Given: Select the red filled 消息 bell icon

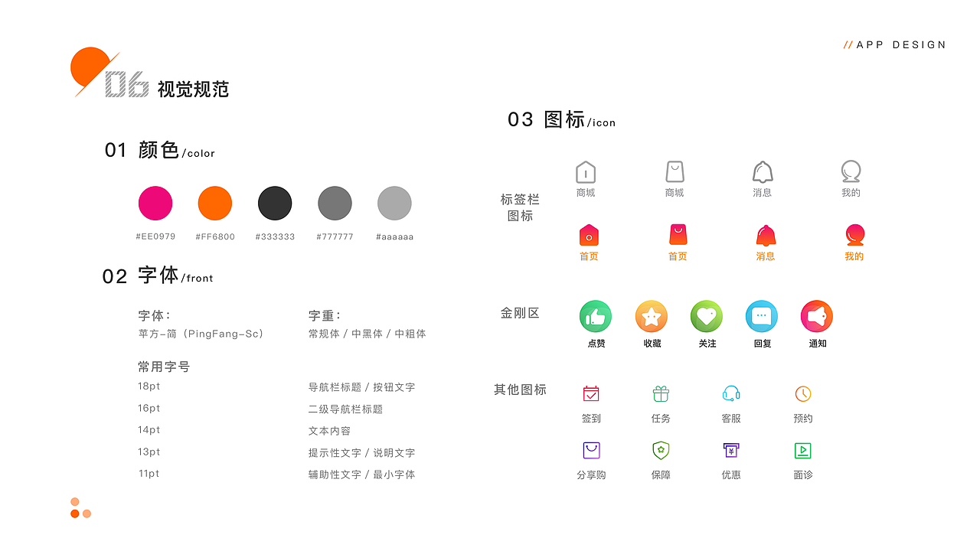Looking at the screenshot, I should coord(766,235).
